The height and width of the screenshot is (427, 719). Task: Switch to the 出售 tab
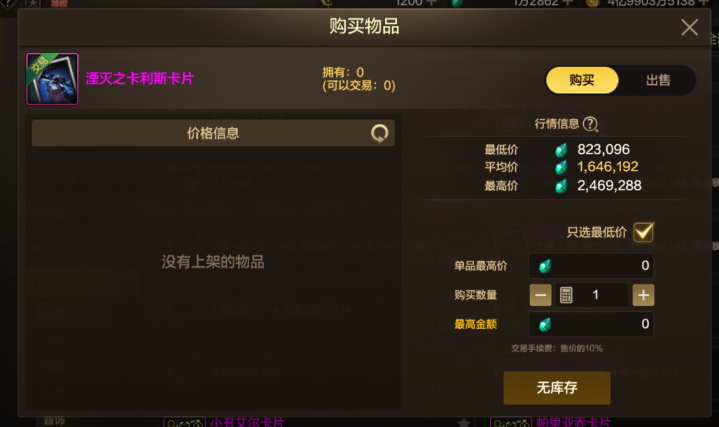coord(658,80)
